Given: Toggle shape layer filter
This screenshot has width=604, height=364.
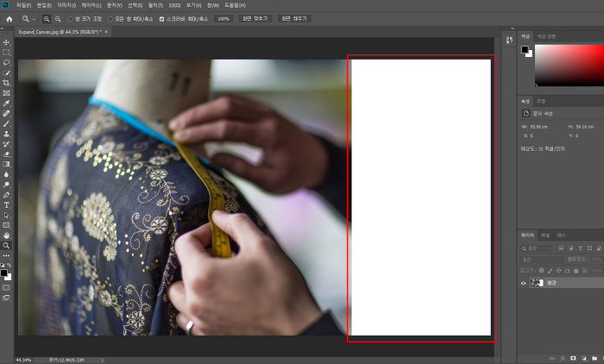Looking at the screenshot, I should pos(589,248).
